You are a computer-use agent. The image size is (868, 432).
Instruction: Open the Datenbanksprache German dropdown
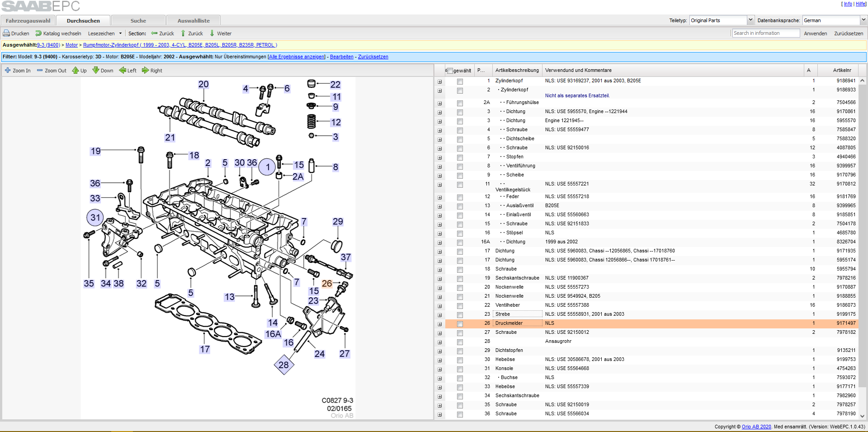coord(863,20)
